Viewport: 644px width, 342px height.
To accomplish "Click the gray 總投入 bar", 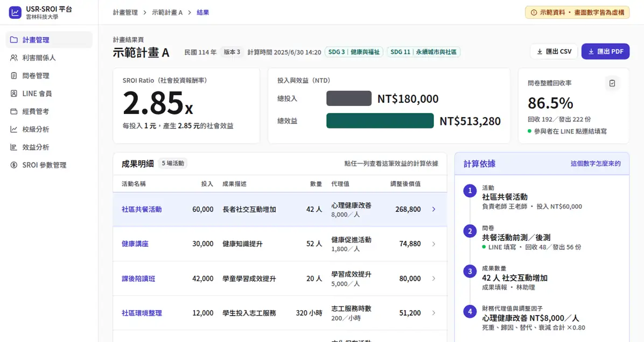I will (x=349, y=98).
